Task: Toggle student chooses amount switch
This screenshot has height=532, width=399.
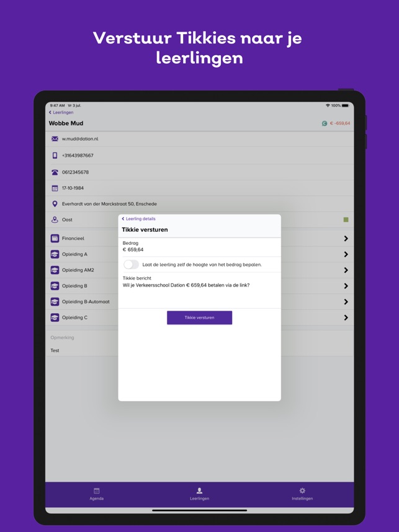Action: pos(131,265)
